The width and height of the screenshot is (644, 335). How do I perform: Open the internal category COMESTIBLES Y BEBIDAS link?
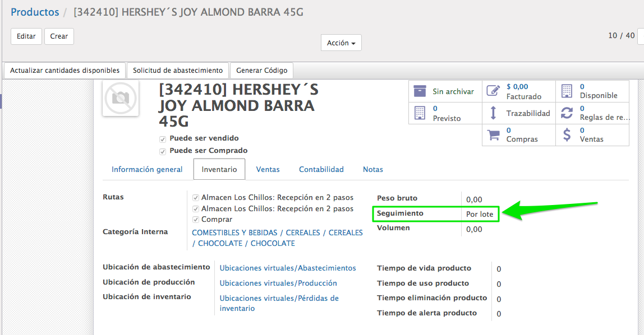[x=277, y=238]
